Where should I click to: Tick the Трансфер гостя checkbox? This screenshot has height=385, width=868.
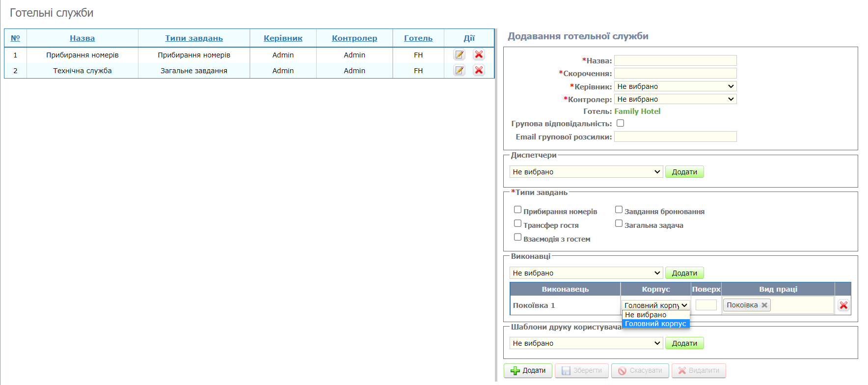click(x=517, y=223)
